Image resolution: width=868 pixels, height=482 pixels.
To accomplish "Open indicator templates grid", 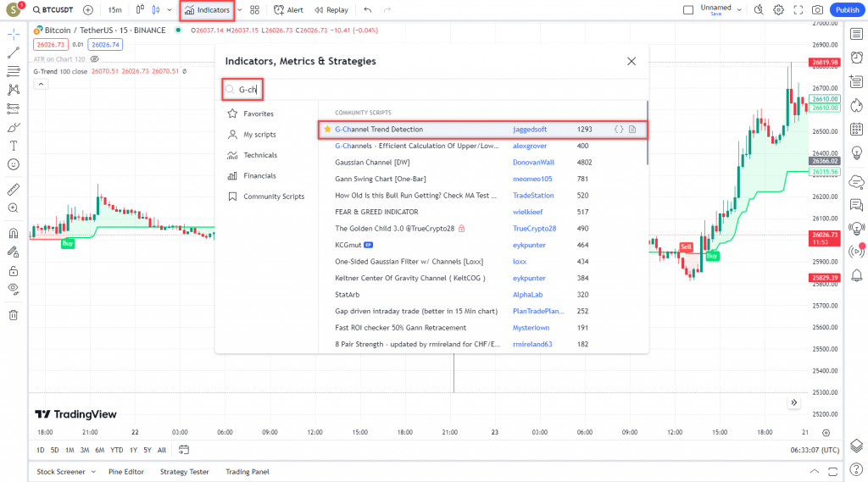I will tap(254, 10).
